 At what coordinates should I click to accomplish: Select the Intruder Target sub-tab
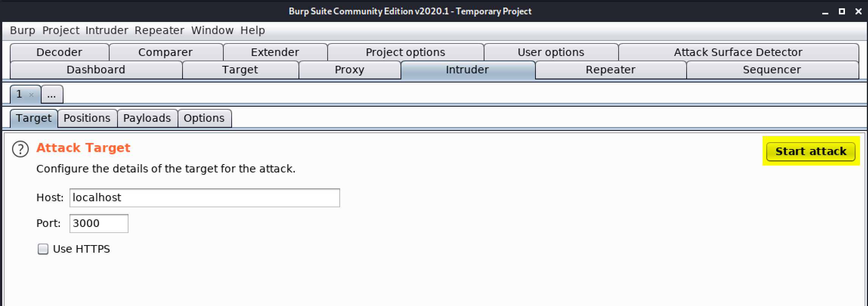tap(34, 118)
